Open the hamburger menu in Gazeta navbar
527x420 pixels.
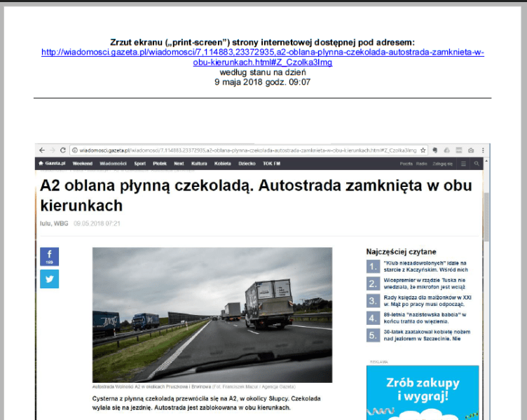tap(463, 164)
